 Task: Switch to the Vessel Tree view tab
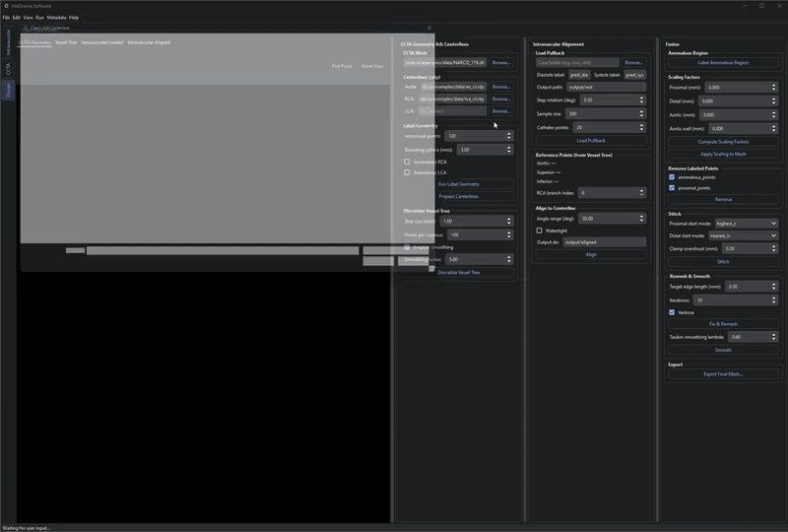coord(66,42)
